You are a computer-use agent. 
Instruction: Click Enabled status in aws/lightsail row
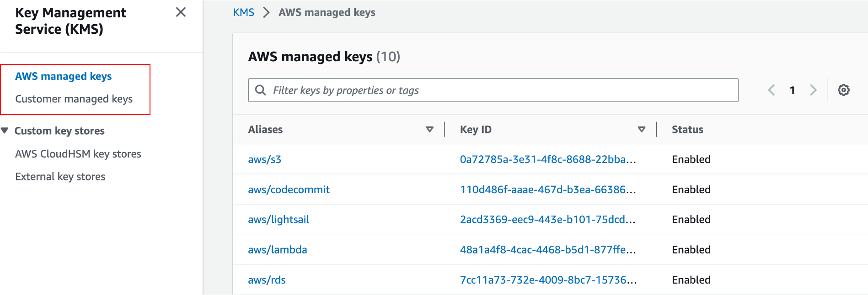(x=691, y=220)
